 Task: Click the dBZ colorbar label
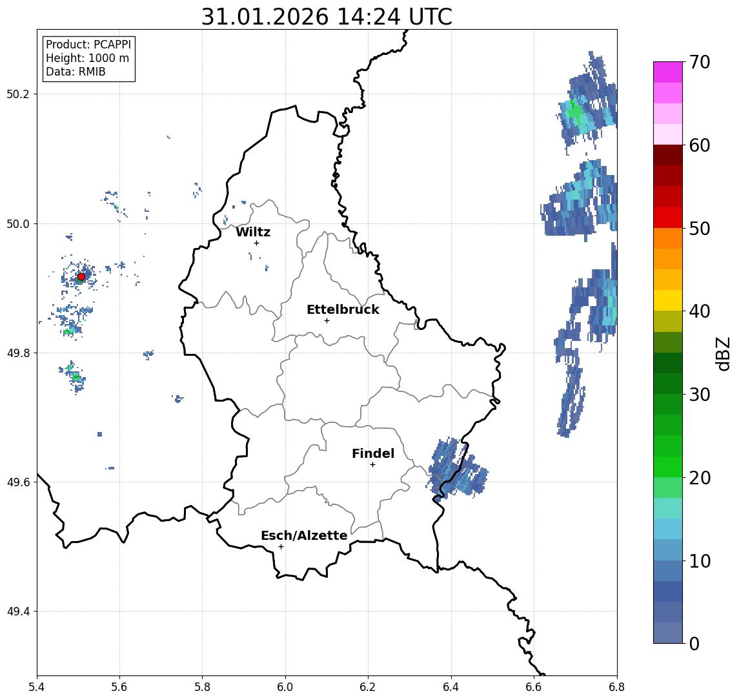tap(722, 353)
